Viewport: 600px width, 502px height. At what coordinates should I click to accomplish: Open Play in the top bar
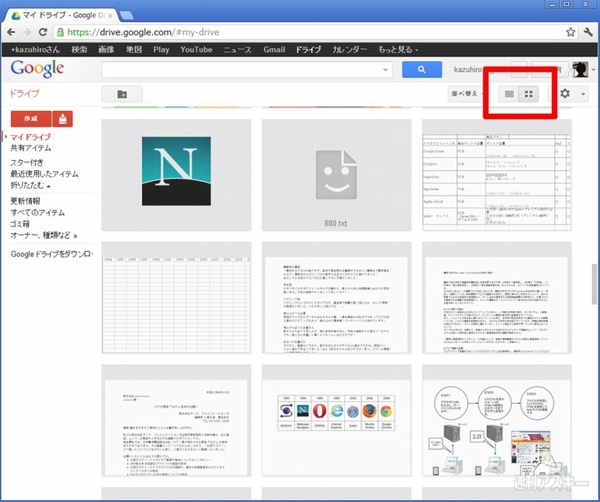point(161,50)
